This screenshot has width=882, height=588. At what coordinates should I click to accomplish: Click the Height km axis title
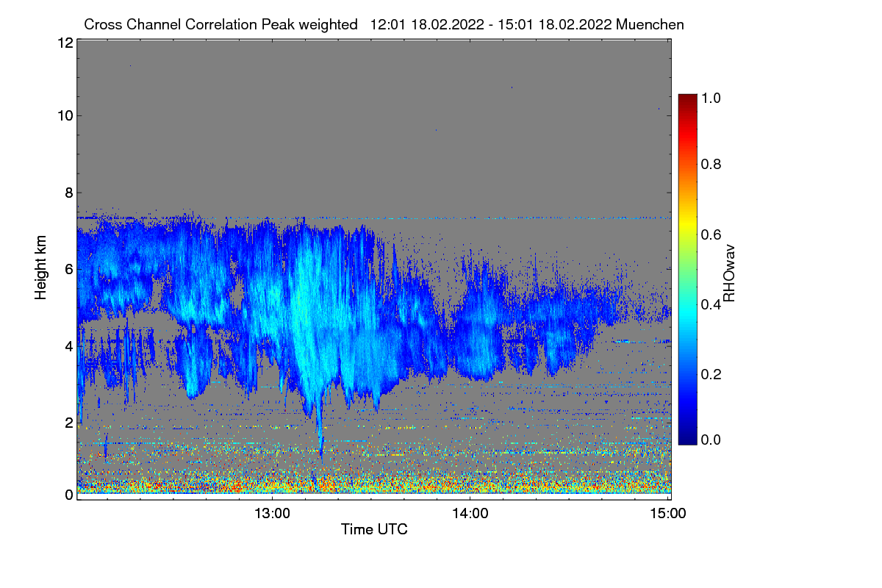(x=41, y=269)
